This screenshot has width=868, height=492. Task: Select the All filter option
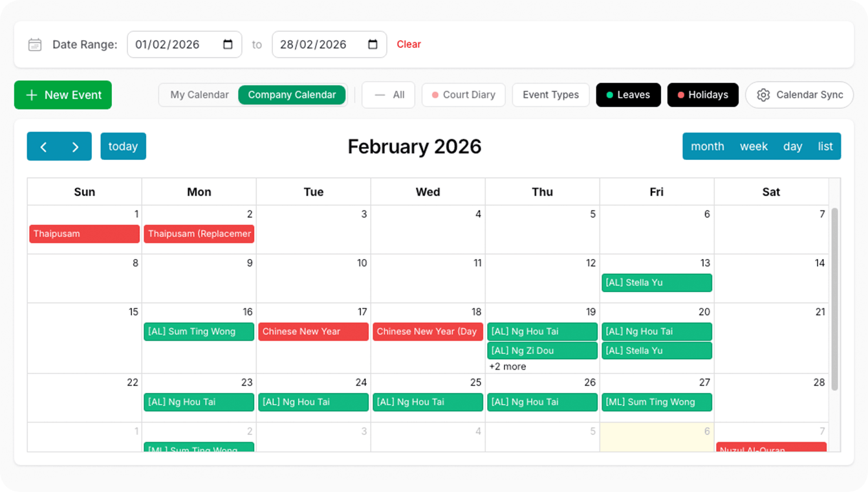pos(389,95)
